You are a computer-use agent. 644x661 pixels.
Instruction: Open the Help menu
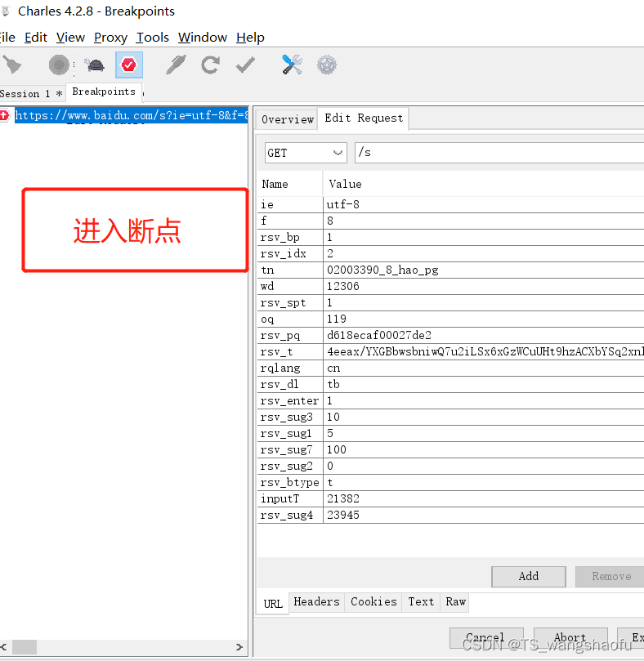tap(250, 38)
